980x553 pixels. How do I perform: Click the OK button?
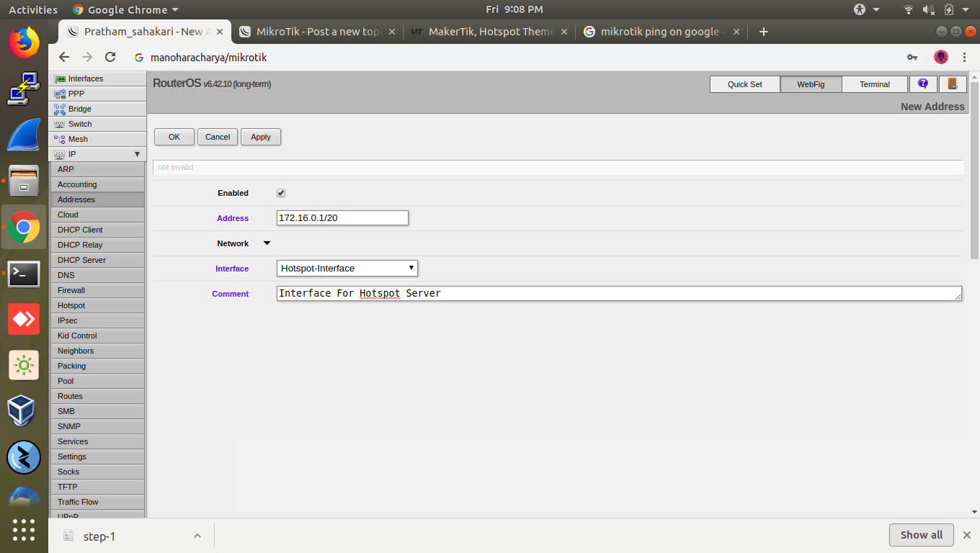(x=174, y=137)
